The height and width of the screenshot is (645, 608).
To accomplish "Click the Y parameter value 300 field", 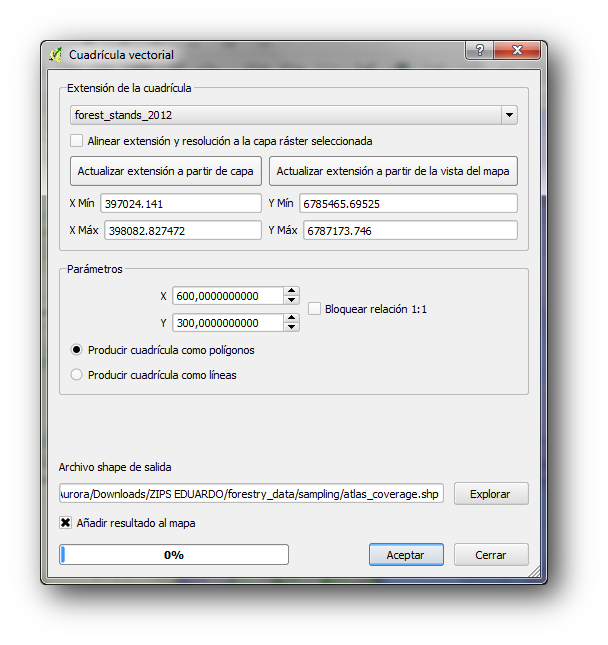I will [228, 323].
